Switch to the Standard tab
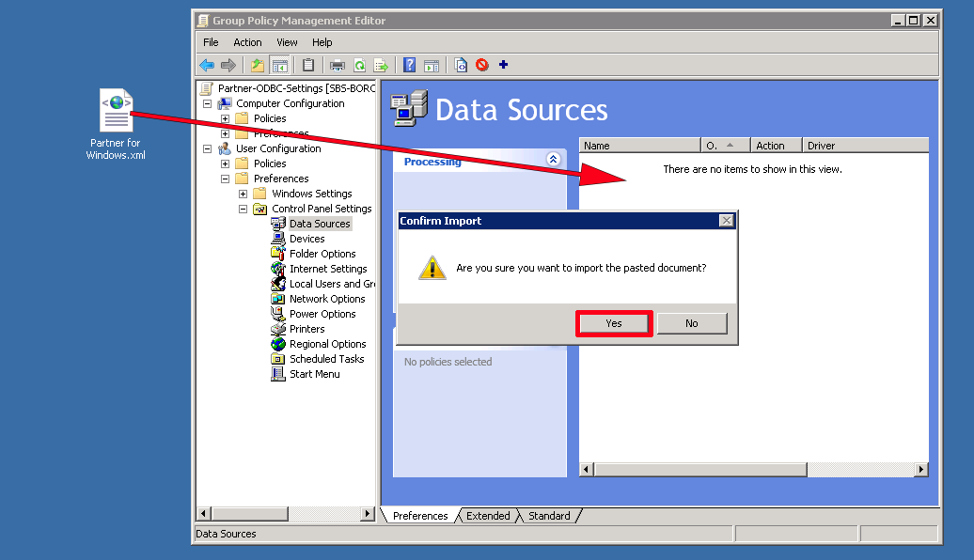974x560 pixels. (x=549, y=516)
